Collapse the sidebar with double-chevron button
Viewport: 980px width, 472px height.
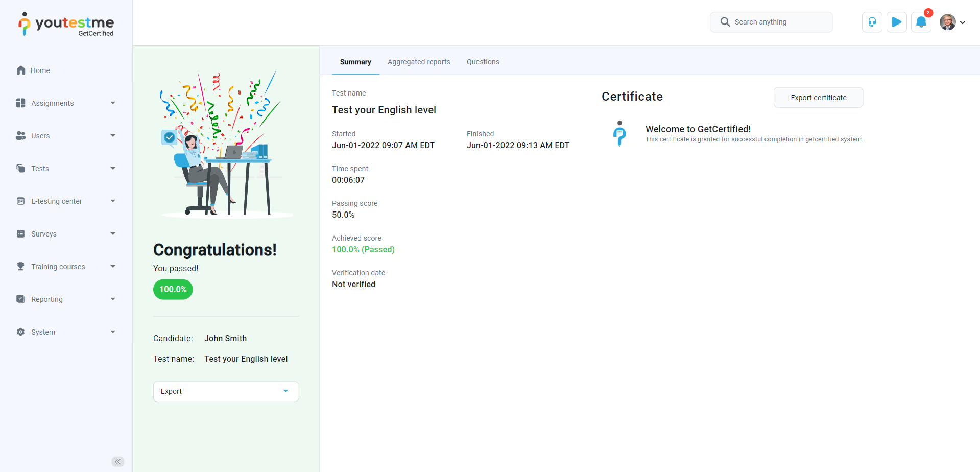pos(117,462)
